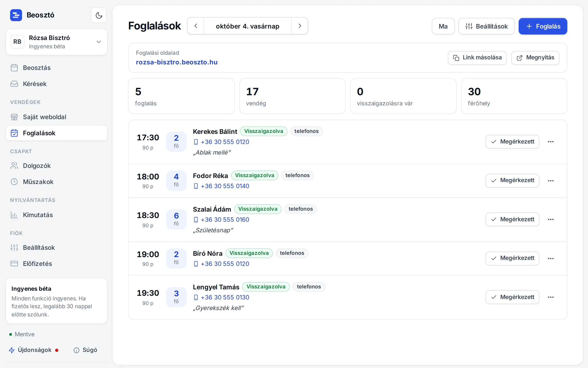
Task: Open Saját weboldal page
Action: click(56, 117)
